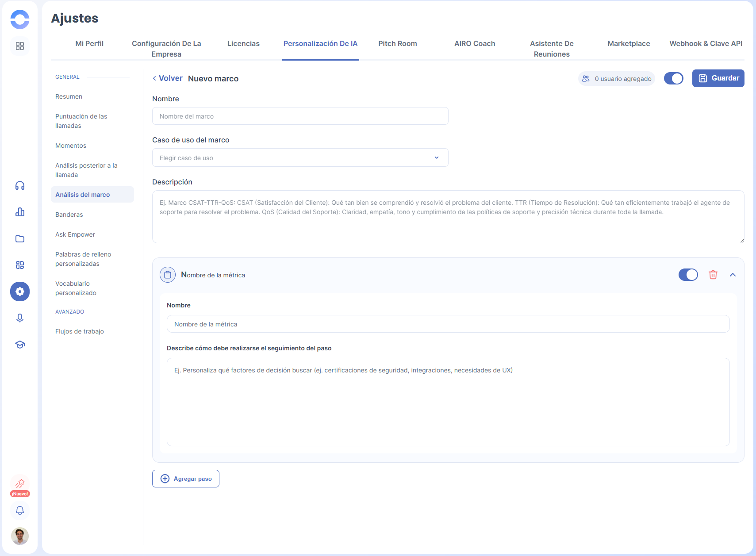Toggle the framework enabled switch near Guardar
This screenshot has width=756, height=556.
[x=673, y=78]
